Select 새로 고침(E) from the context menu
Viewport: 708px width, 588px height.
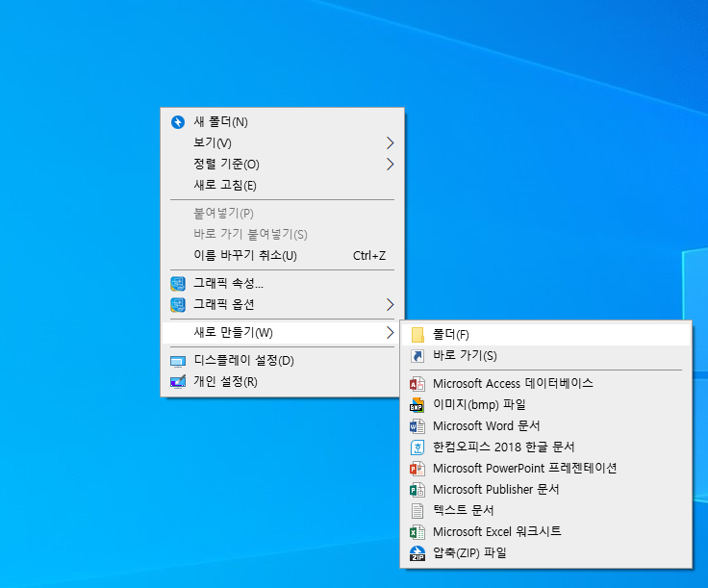(x=225, y=186)
